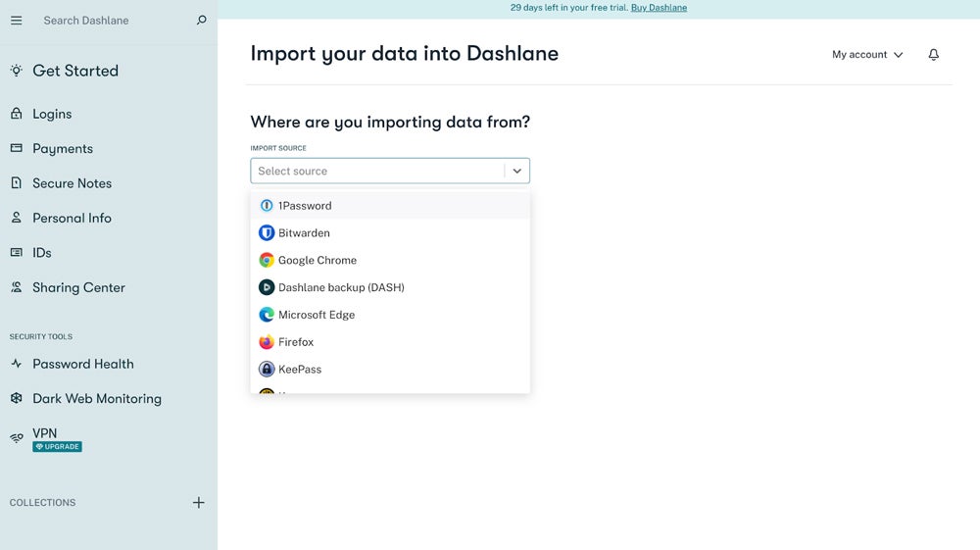Click the notifications bell icon
Viewport: 980px width, 550px height.
[933, 55]
